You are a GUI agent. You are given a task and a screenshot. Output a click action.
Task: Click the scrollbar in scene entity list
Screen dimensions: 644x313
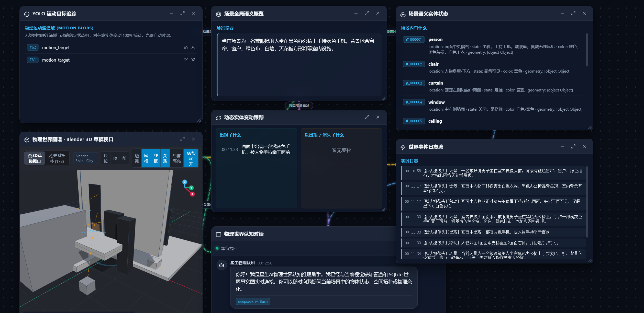coord(587,50)
